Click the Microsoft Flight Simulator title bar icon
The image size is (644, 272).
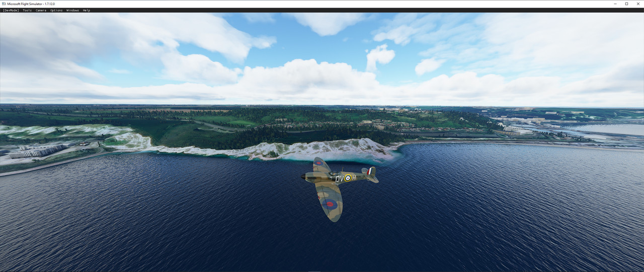coord(4,4)
